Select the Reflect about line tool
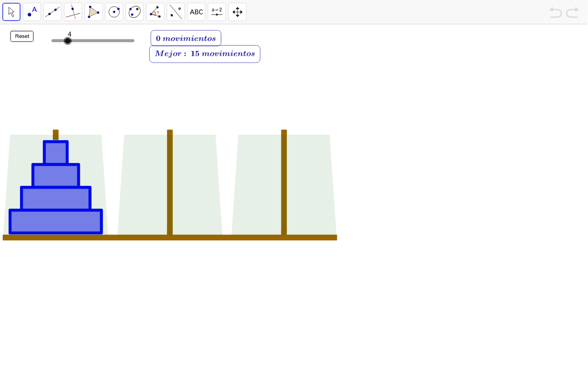The height and width of the screenshot is (381, 588). (176, 12)
